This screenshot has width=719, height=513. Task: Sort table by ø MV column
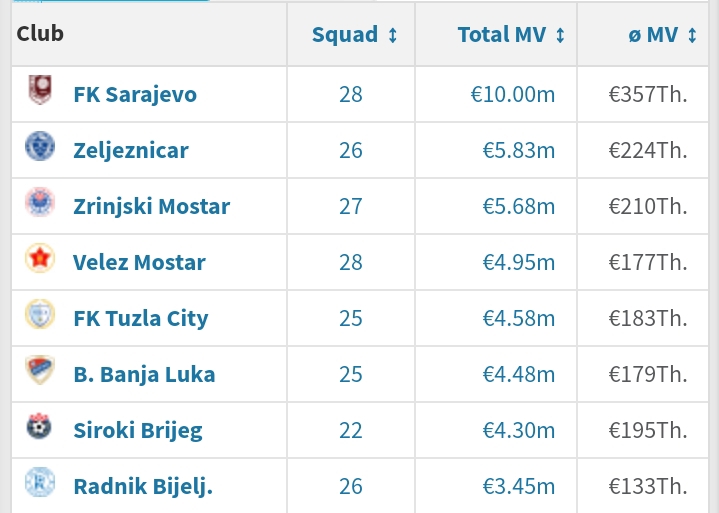663,35
